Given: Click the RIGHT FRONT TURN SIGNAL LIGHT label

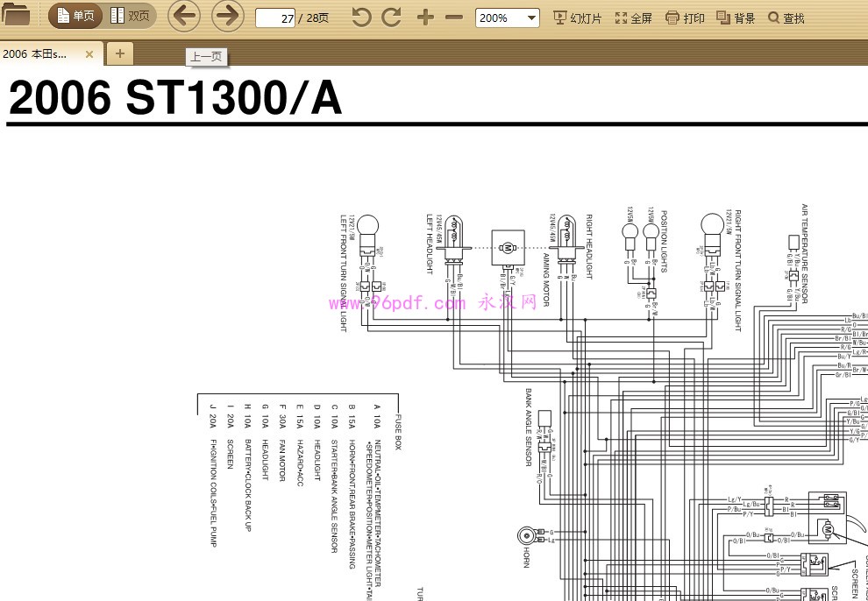Looking at the screenshot, I should (738, 271).
